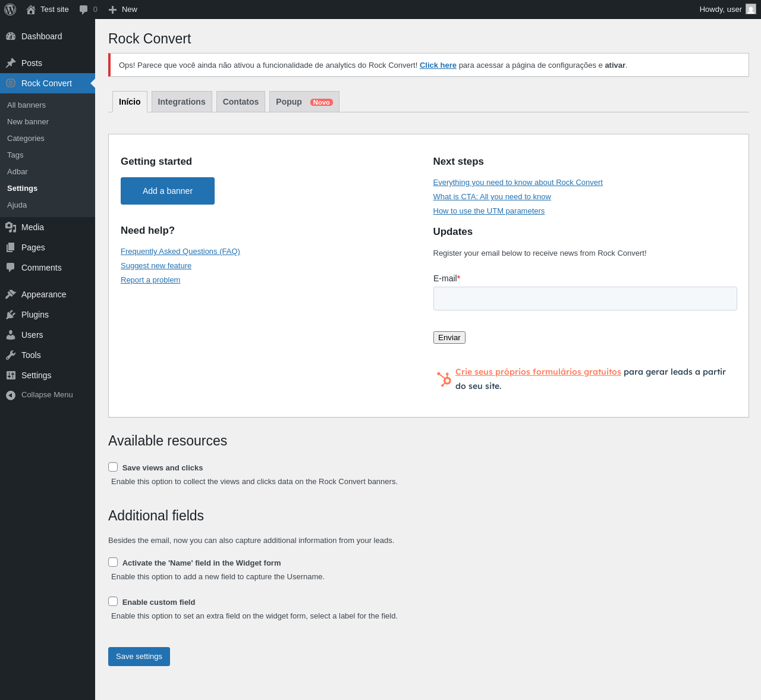This screenshot has width=761, height=700.
Task: Focus the E-mail input field
Action: [x=585, y=299]
